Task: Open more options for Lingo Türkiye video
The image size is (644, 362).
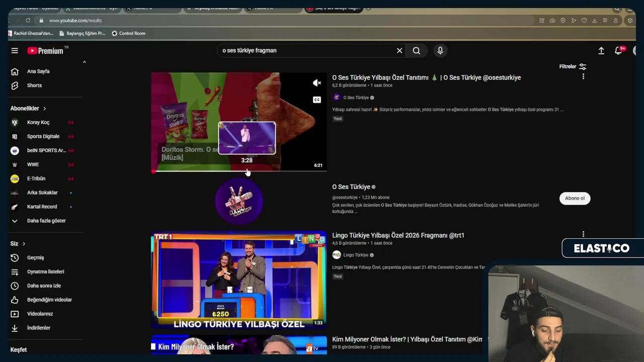Action: point(583,234)
